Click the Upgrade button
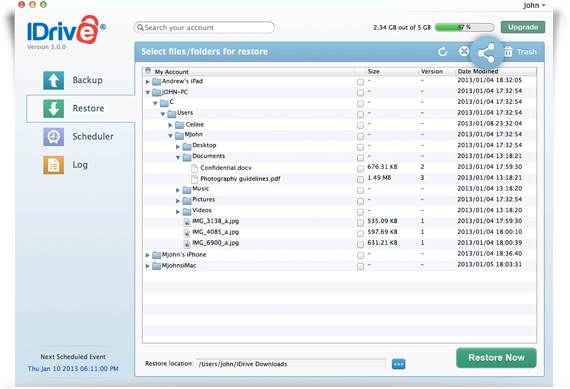Screen dimensions: 570x389 (523, 27)
